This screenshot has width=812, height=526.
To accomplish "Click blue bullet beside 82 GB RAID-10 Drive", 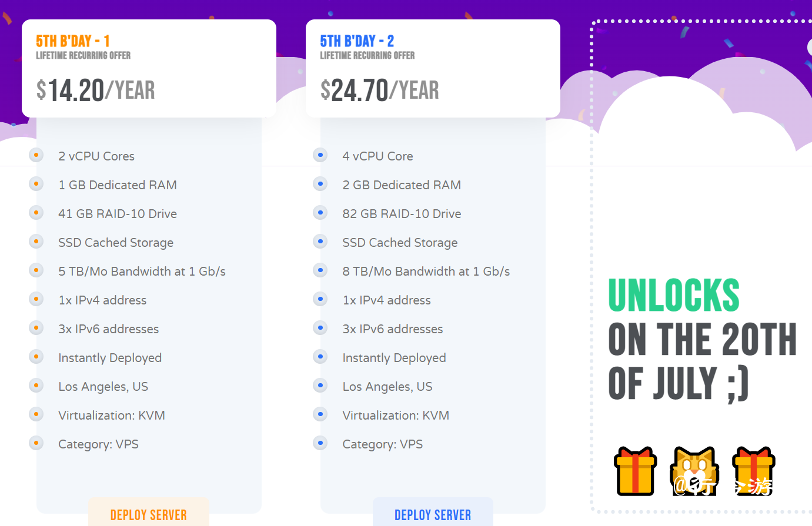I will (320, 213).
